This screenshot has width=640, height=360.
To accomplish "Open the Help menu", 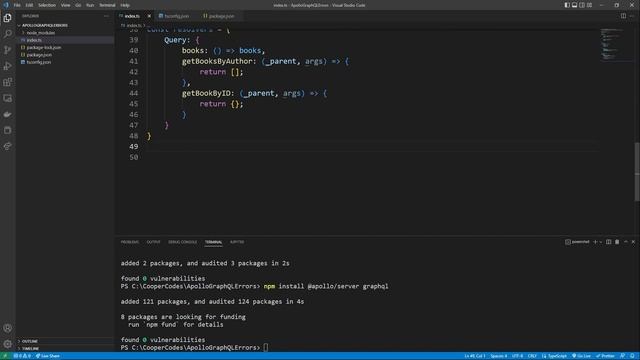I will 125,5.
